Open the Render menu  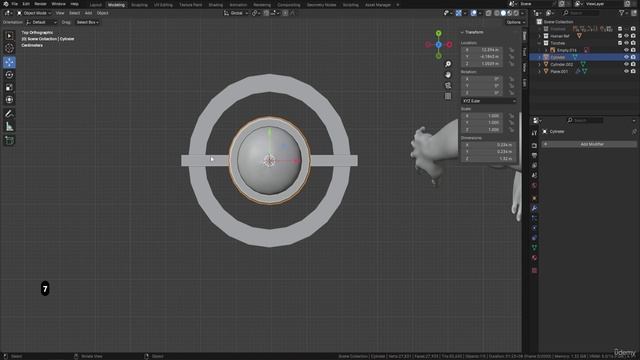[x=40, y=4]
